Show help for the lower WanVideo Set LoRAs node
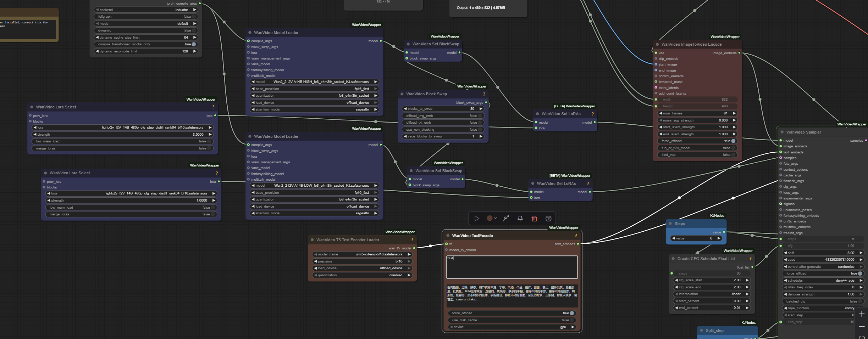The width and height of the screenshot is (868, 339). pos(588,183)
